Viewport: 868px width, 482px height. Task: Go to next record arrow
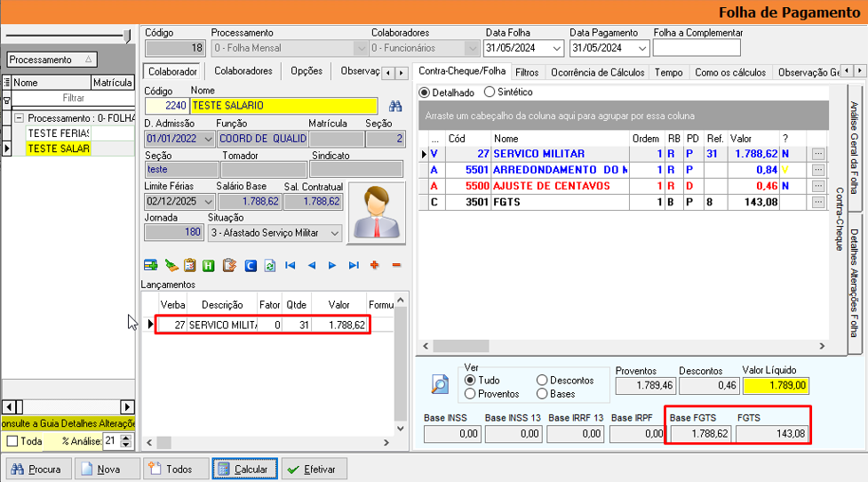click(332, 265)
